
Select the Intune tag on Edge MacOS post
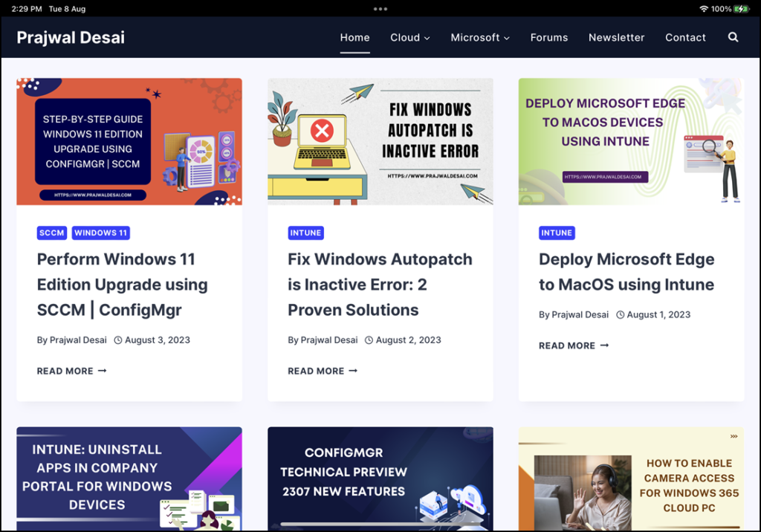pyautogui.click(x=557, y=233)
